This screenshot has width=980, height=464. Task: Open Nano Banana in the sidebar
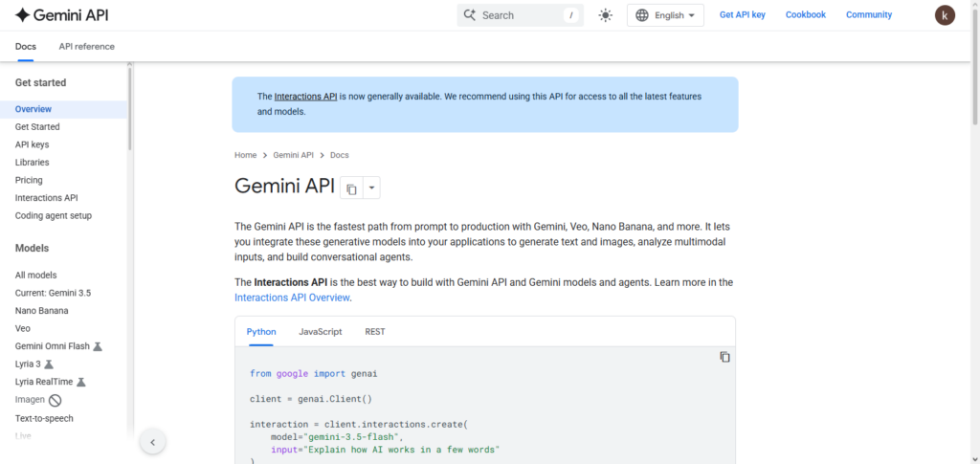point(42,310)
